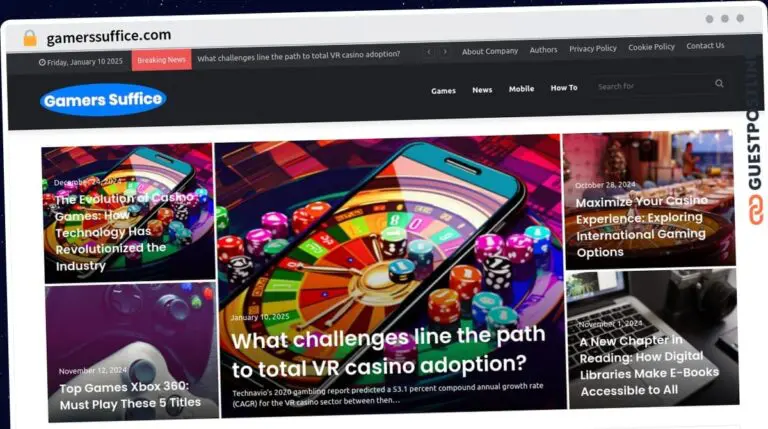Screen dimensions: 768x429
Task: Select the Mobile menu item
Action: click(521, 89)
